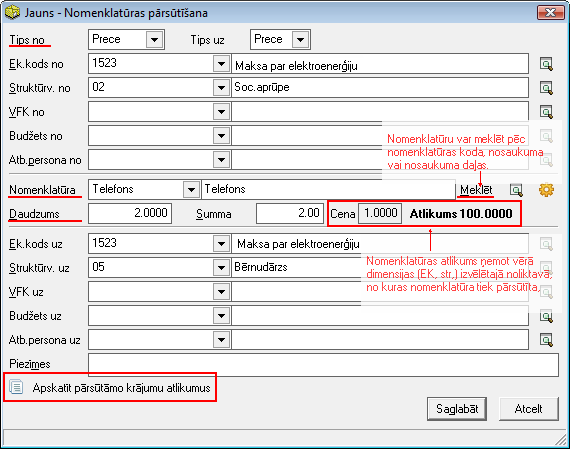Click the document icon beside Apskatīt pārsūtāmo
570x449 pixels.
[x=16, y=387]
